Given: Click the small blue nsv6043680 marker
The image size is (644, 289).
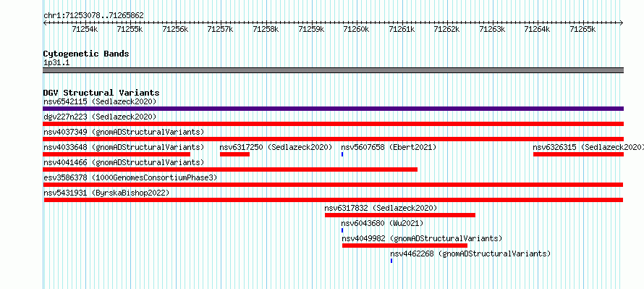Looking at the screenshot, I should [342, 230].
